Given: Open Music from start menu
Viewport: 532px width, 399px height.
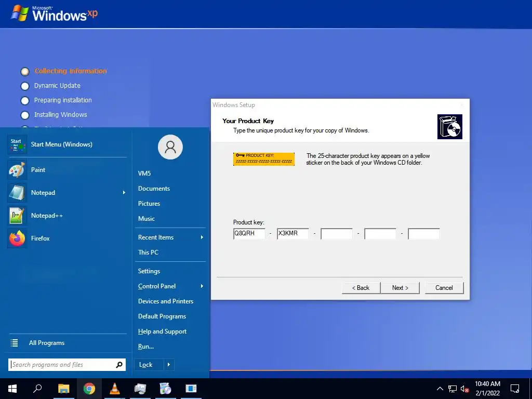Looking at the screenshot, I should [146, 219].
